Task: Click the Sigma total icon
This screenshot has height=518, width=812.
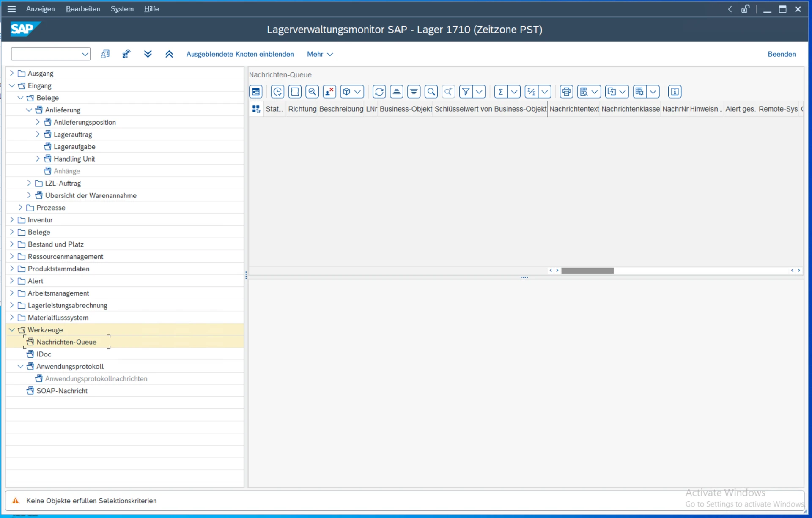Action: point(501,92)
